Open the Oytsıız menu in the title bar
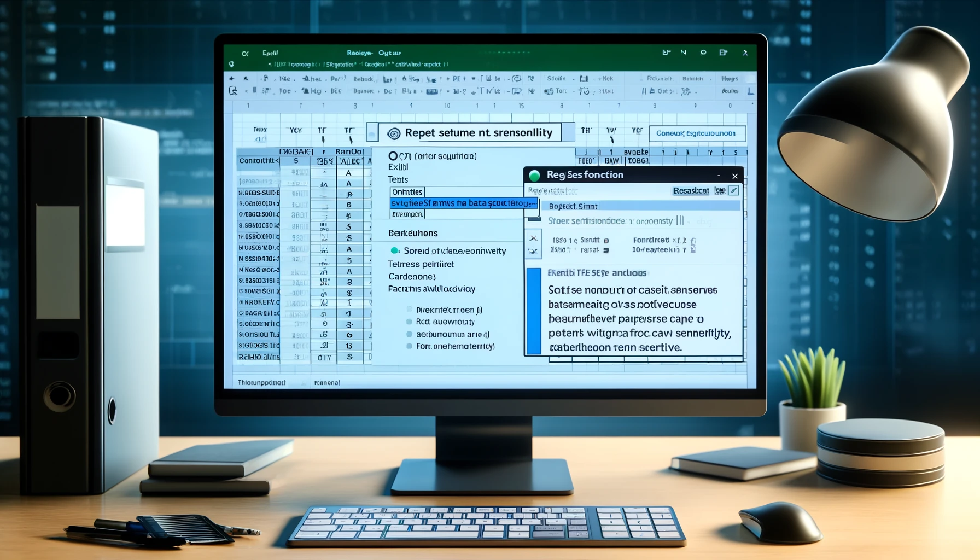 (390, 53)
